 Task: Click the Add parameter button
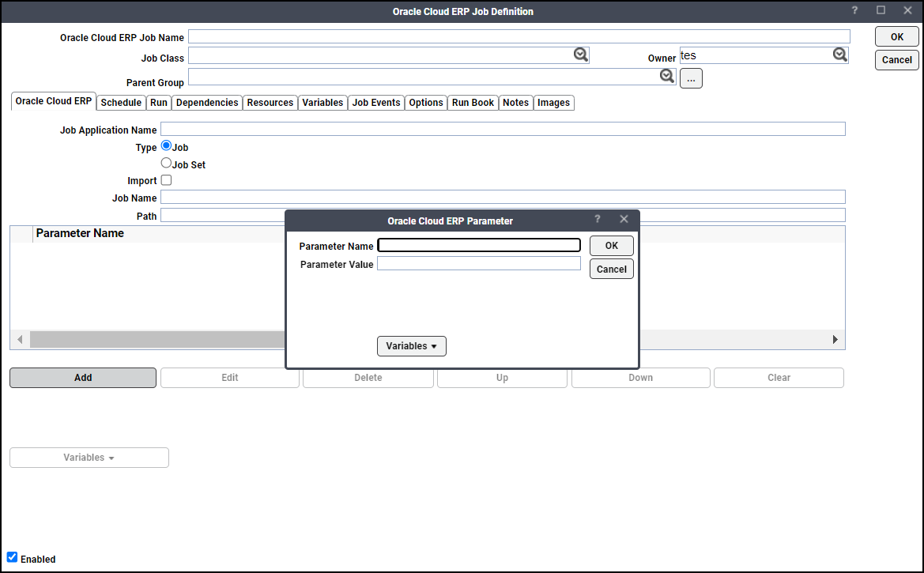point(83,378)
